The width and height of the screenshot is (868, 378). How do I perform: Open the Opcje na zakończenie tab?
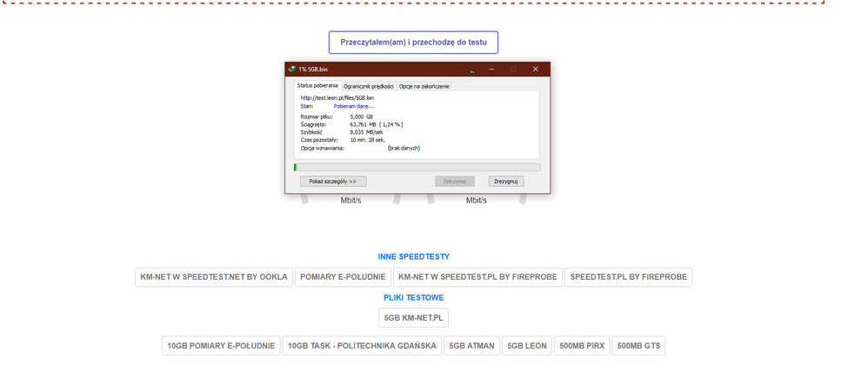(424, 86)
